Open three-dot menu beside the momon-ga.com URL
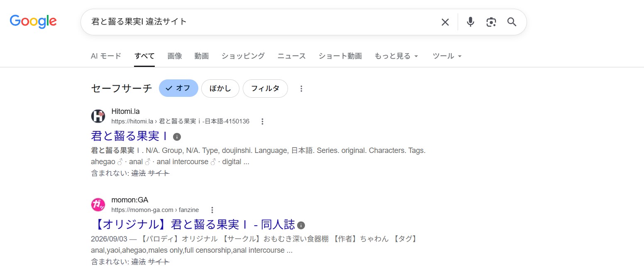Screen dimensions: 644x271 click(x=212, y=210)
